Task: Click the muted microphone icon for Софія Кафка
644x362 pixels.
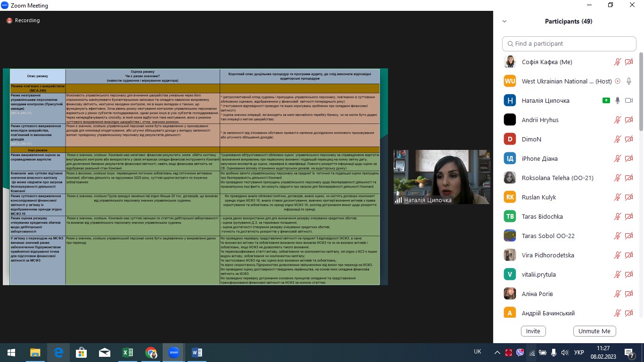Action: 617,62
